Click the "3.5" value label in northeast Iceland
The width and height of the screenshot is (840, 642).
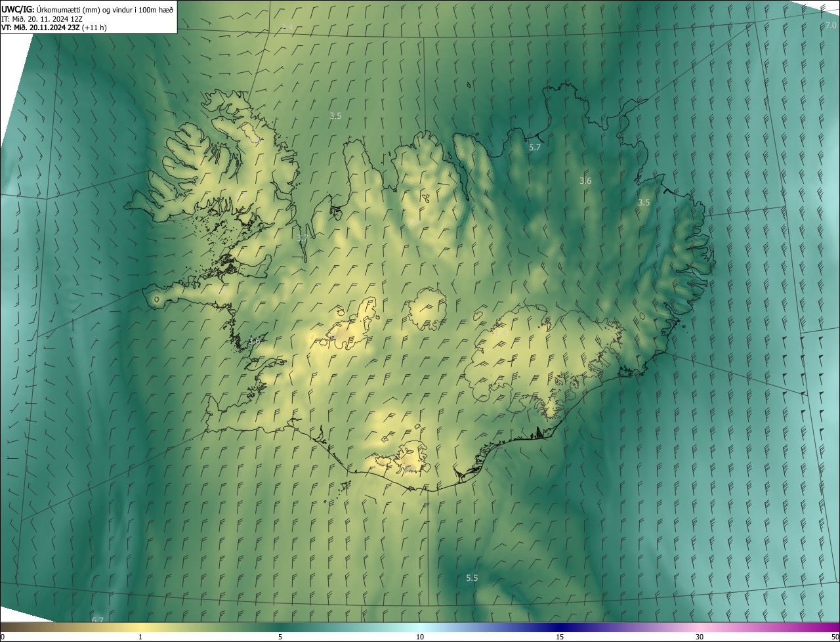(644, 203)
